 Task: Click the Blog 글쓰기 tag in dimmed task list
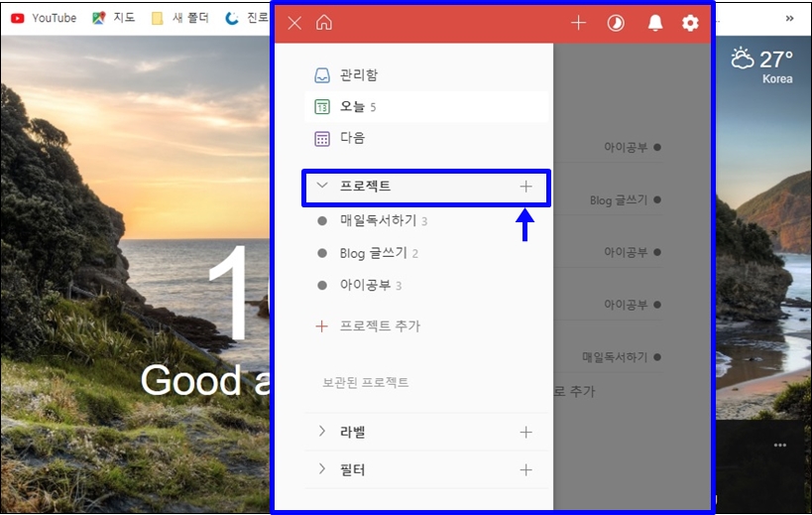tap(619, 200)
